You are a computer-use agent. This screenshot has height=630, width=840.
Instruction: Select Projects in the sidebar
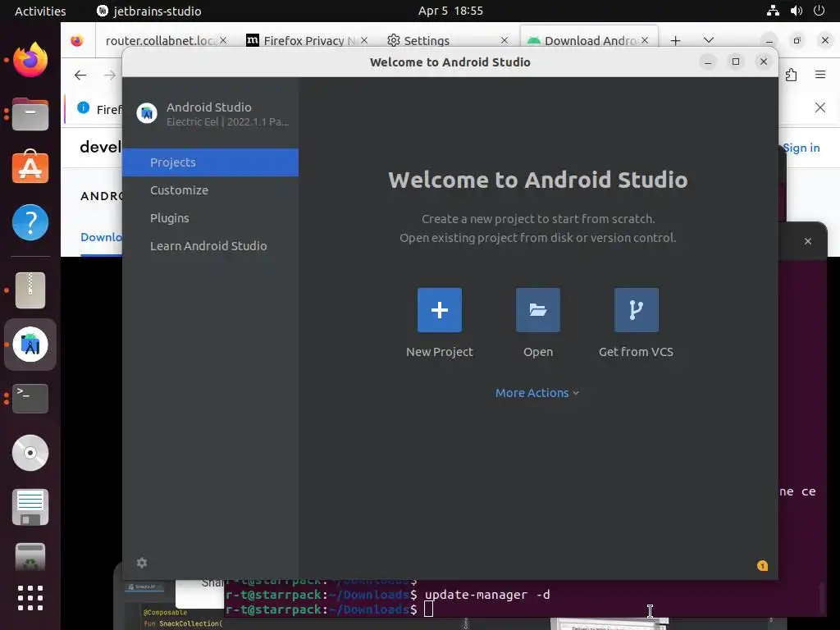[x=211, y=162]
